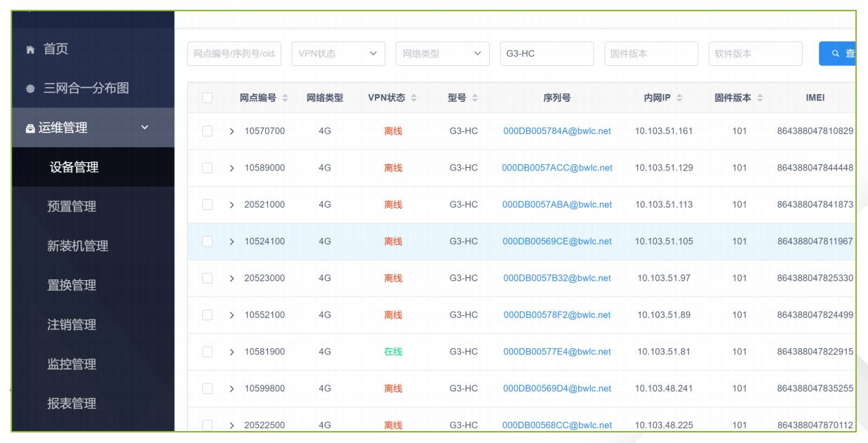The width and height of the screenshot is (868, 443).
Task: Open serial link 000DB00578F2@bwlc.net
Action: [557, 315]
